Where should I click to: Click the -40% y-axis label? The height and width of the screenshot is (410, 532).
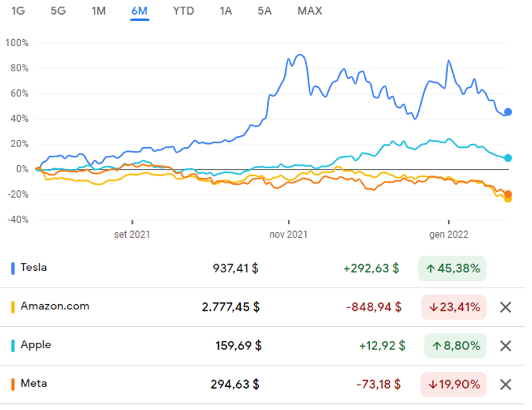coord(18,220)
